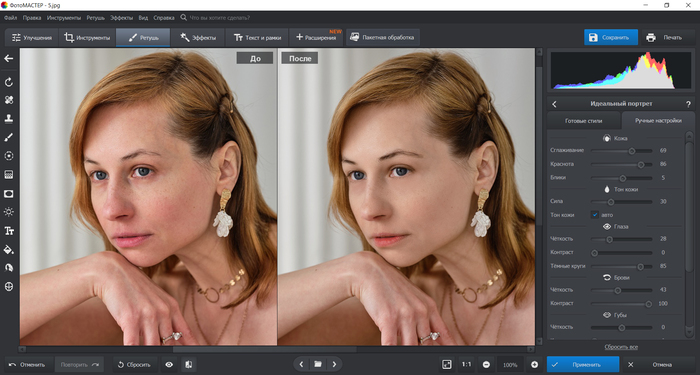Select the radial filter tool
The width and height of the screenshot is (700, 375).
coord(9,156)
